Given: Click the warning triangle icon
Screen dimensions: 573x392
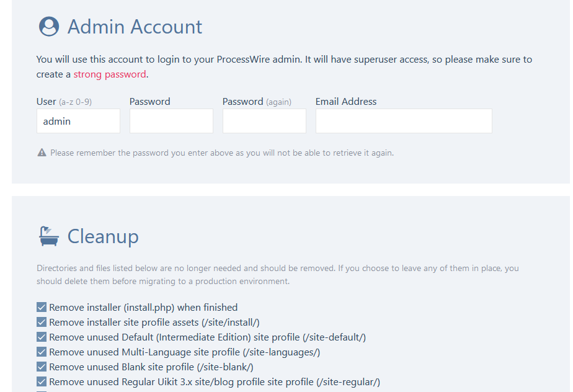Looking at the screenshot, I should (x=42, y=153).
